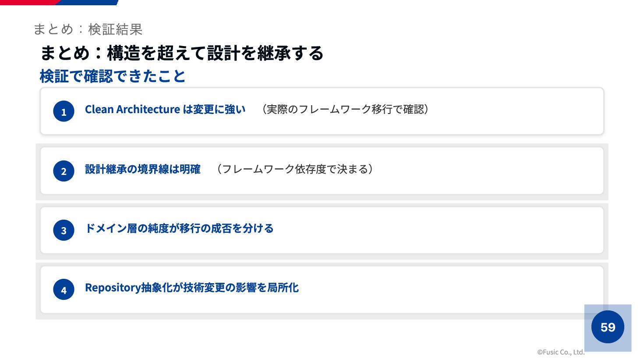Viewport: 644px width, 363px height.
Task: Select the number 2 circle badge
Action: [x=64, y=171]
